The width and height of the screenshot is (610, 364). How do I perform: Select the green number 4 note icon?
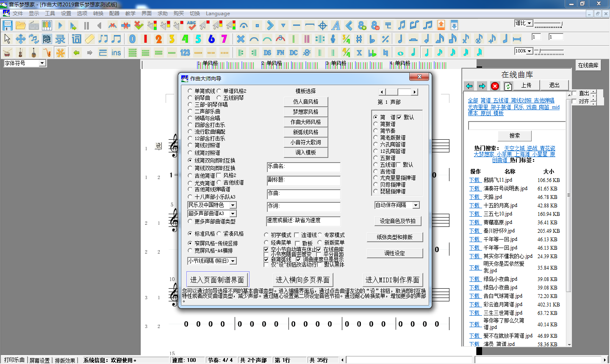[185, 39]
